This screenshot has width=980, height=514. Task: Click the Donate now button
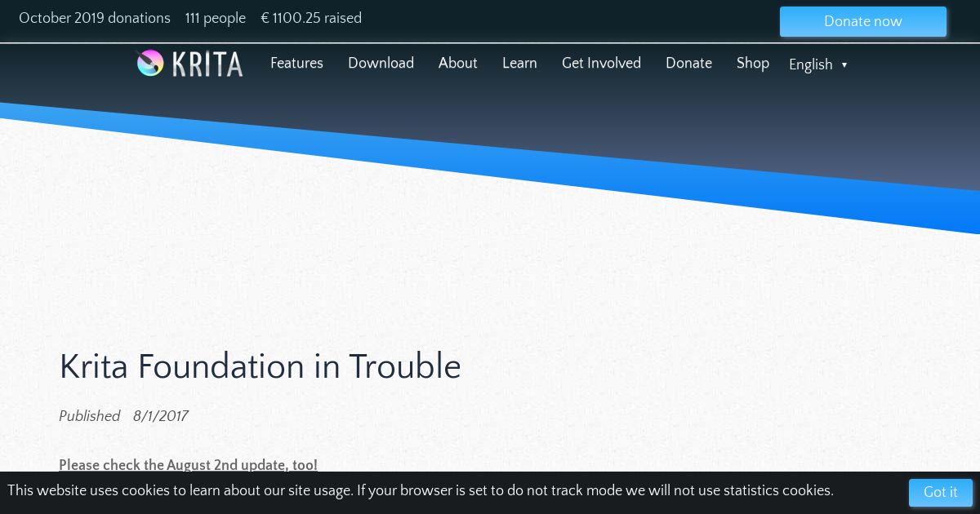pos(863,22)
